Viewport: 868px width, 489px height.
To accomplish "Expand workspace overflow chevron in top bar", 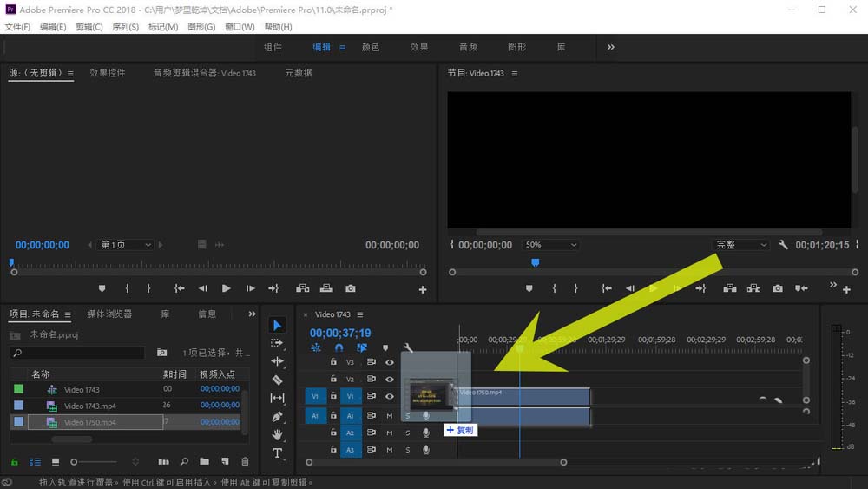I will (610, 47).
